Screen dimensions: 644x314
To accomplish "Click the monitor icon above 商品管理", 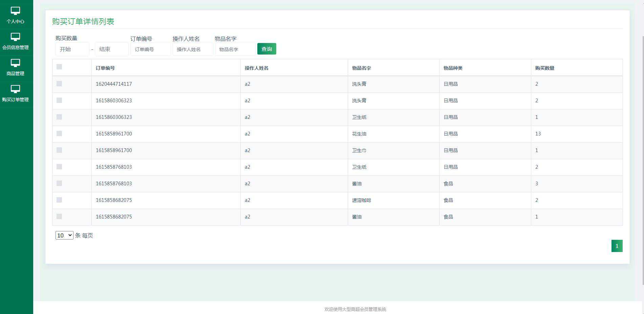I will tap(15, 63).
